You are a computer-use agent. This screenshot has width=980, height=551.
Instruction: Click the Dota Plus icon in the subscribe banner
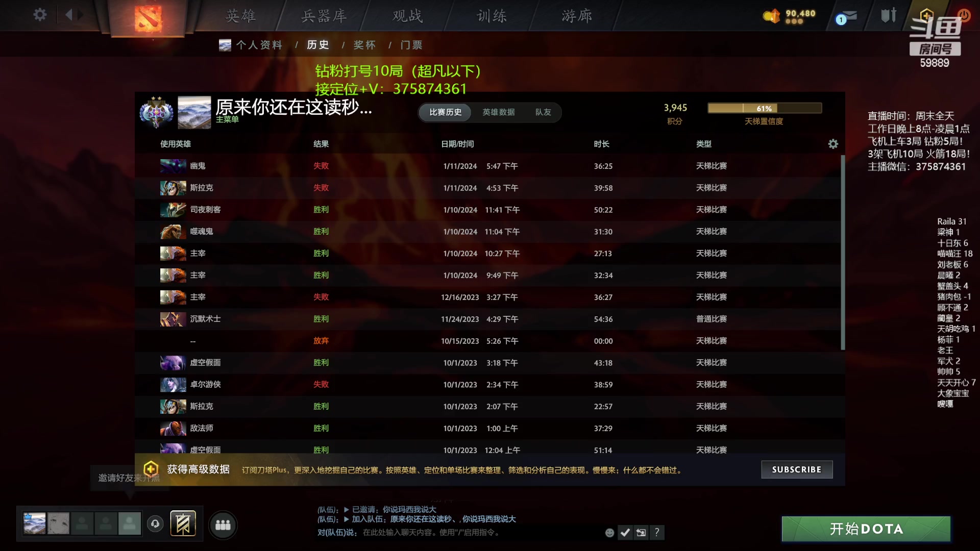click(151, 469)
